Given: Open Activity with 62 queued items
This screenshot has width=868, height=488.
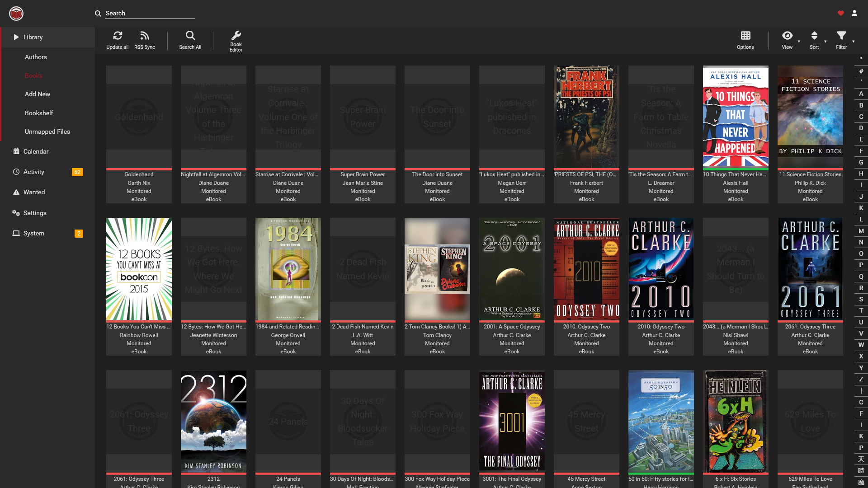Looking at the screenshot, I should point(47,172).
